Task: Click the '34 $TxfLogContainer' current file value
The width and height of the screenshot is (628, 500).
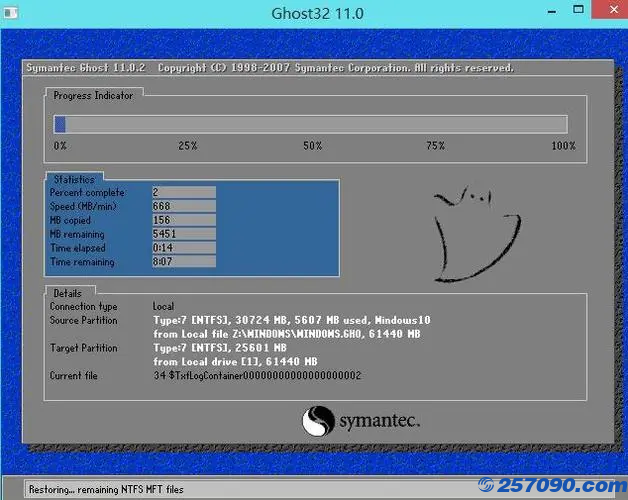Action: 257,375
